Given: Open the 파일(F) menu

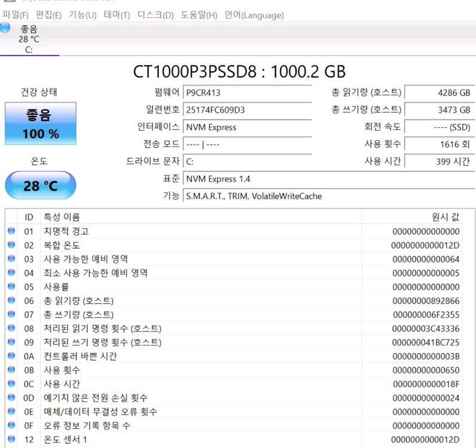Looking at the screenshot, I should point(15,15).
